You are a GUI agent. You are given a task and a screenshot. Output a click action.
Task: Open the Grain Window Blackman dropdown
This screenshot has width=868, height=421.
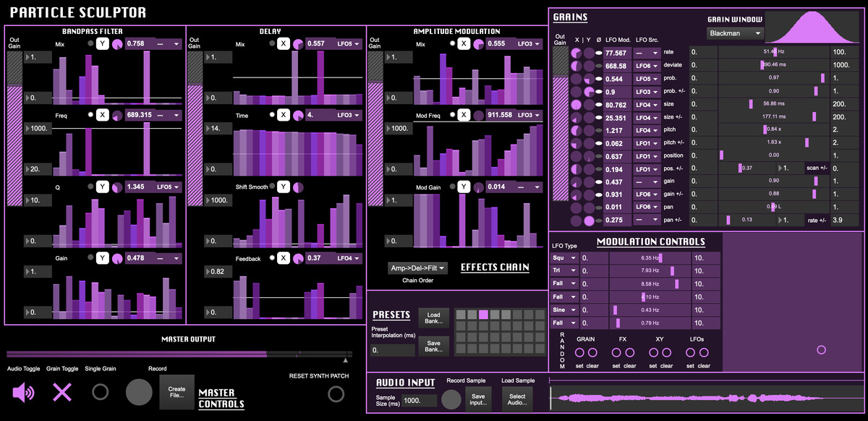point(735,33)
